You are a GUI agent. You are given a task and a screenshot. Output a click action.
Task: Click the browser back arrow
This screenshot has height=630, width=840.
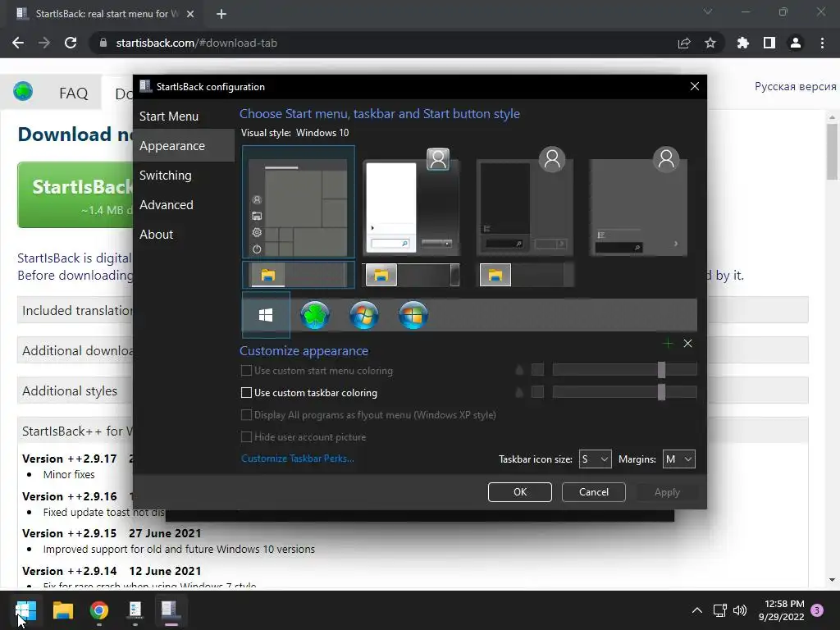(18, 43)
